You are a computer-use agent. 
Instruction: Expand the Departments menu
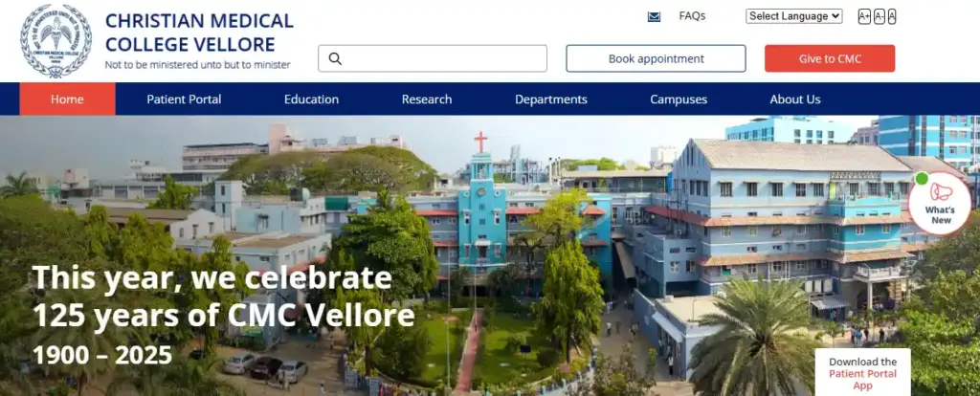[x=551, y=99]
